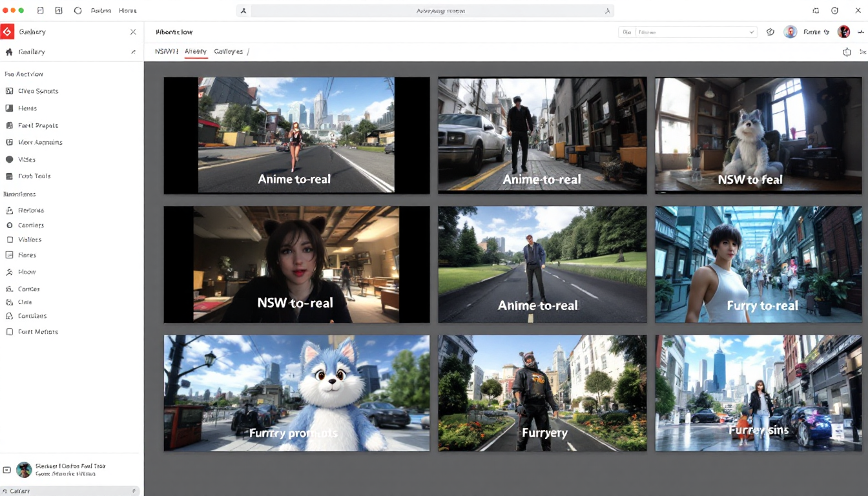Click the Vides sidebar circle icon
The width and height of the screenshot is (868, 496).
pos(9,160)
